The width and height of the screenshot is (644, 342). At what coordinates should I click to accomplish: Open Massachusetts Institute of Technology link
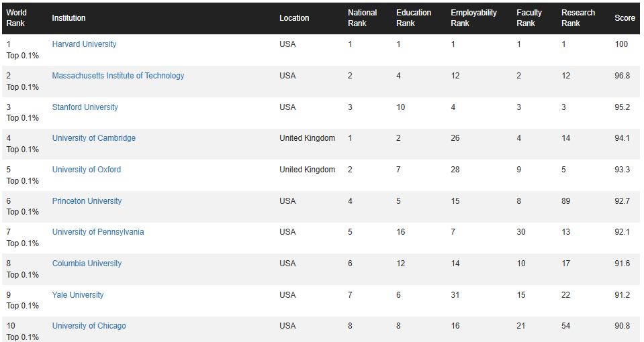point(118,76)
